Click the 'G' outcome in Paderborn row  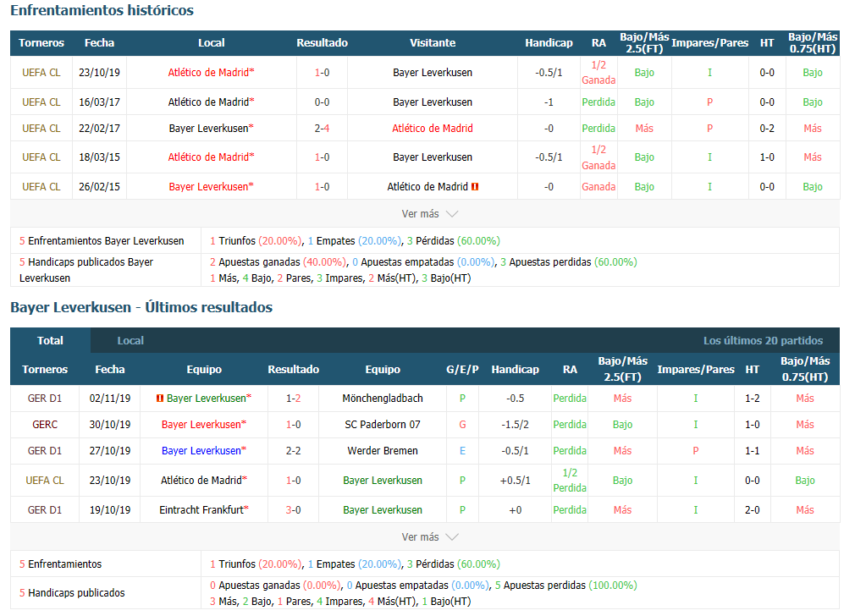(462, 425)
